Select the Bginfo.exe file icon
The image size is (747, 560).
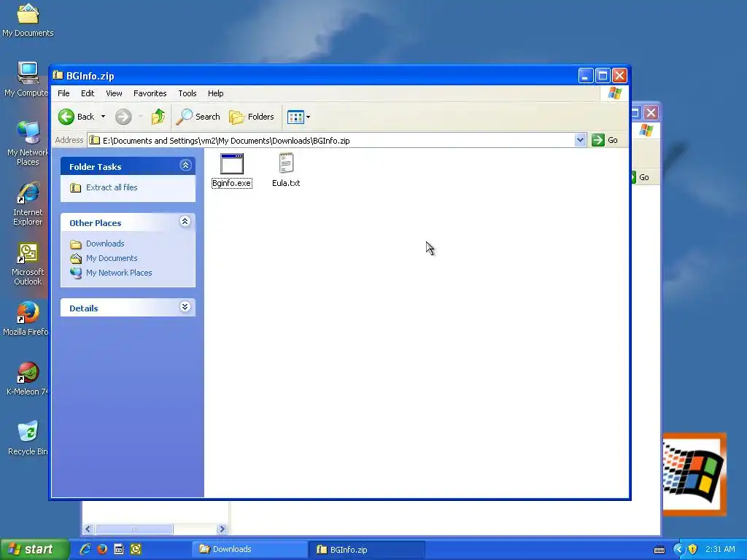(232, 164)
